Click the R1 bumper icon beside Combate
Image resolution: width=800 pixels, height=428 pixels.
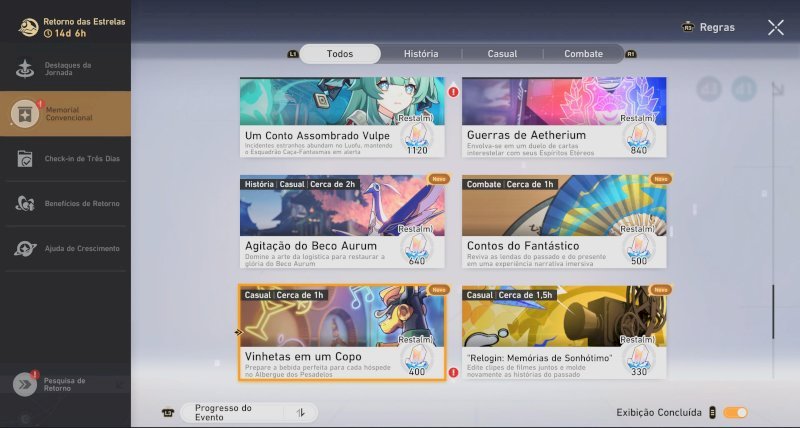pyautogui.click(x=631, y=54)
